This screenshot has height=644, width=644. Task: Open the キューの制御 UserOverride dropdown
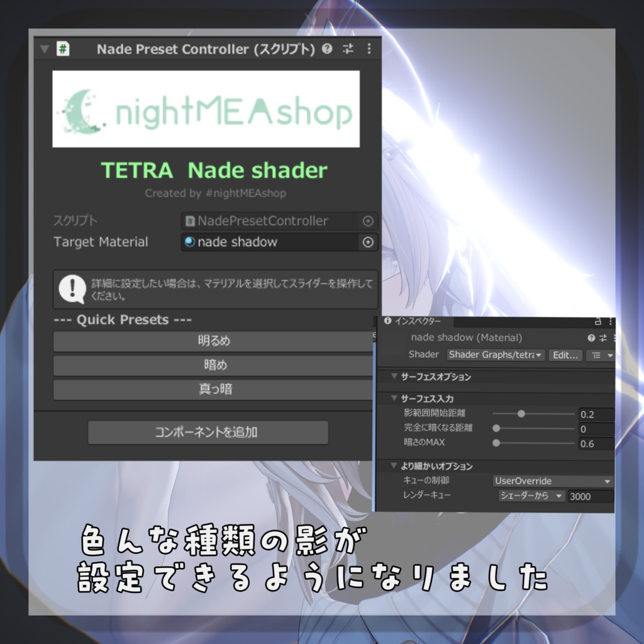(553, 481)
